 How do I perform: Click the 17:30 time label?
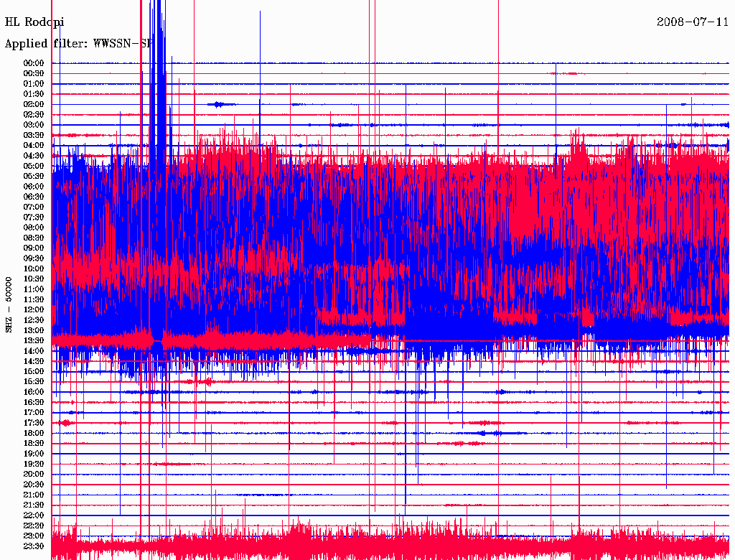[34, 423]
